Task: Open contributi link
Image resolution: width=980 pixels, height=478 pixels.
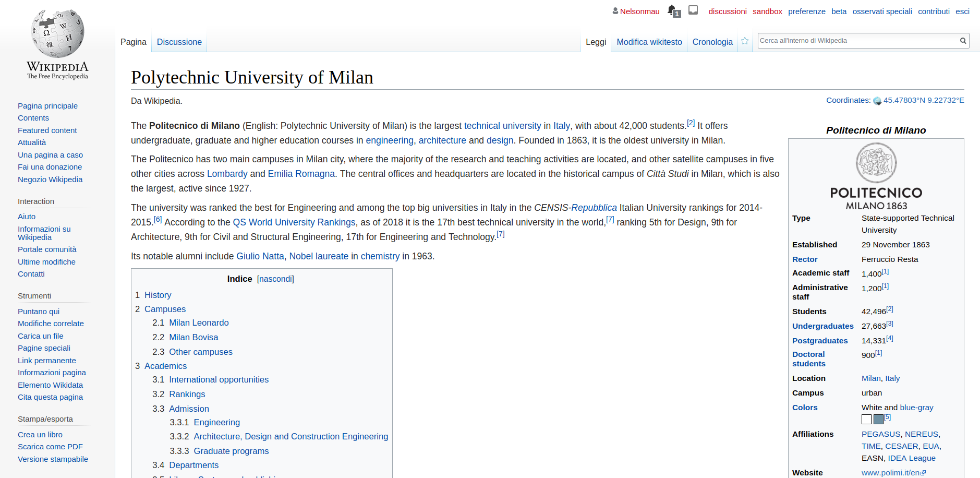Action: click(934, 11)
